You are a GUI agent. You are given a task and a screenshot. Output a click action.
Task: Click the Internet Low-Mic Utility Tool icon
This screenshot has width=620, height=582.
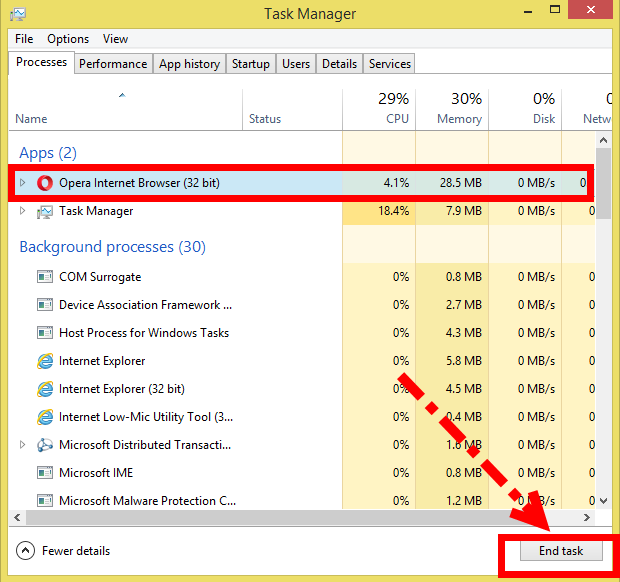[x=45, y=417]
